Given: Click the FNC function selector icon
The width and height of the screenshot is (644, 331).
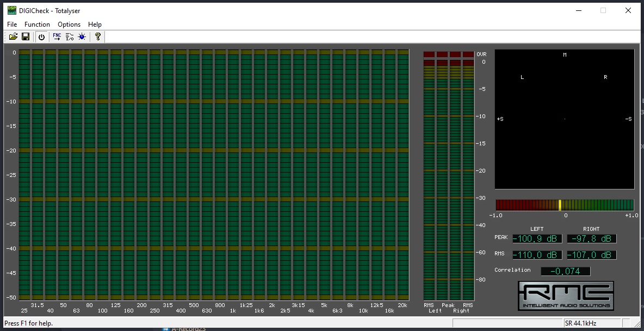Looking at the screenshot, I should 57,36.
